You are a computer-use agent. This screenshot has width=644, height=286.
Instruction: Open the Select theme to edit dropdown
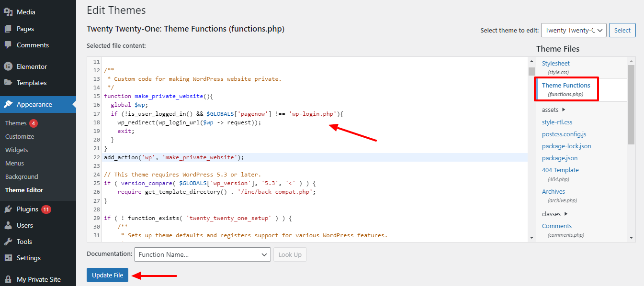(574, 30)
